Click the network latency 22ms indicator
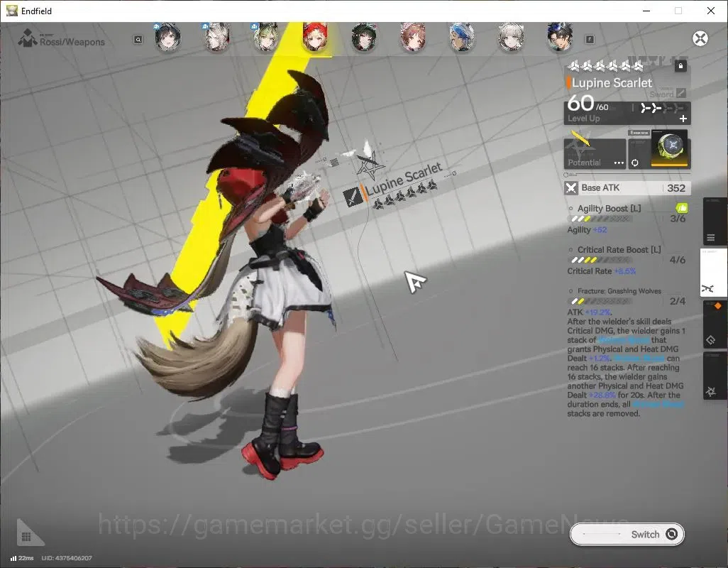Viewport: 728px width, 568px height. coord(22,558)
